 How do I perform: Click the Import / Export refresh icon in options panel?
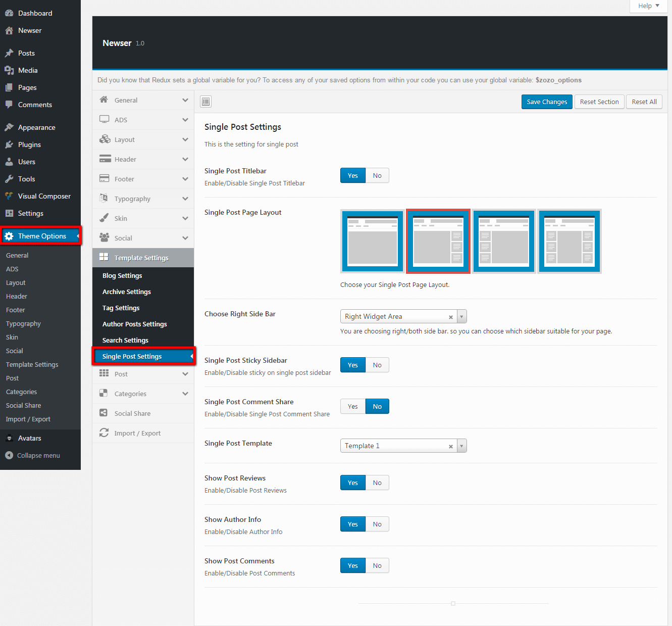tap(104, 432)
